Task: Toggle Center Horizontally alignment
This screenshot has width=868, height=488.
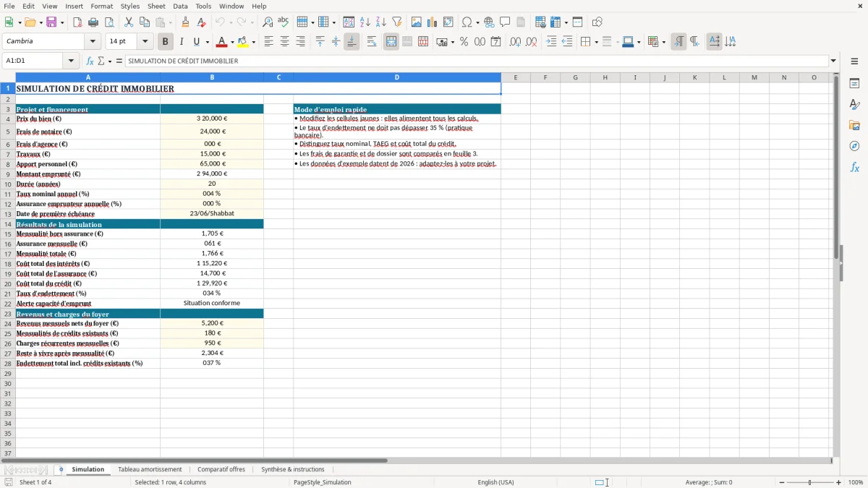Action: [284, 42]
